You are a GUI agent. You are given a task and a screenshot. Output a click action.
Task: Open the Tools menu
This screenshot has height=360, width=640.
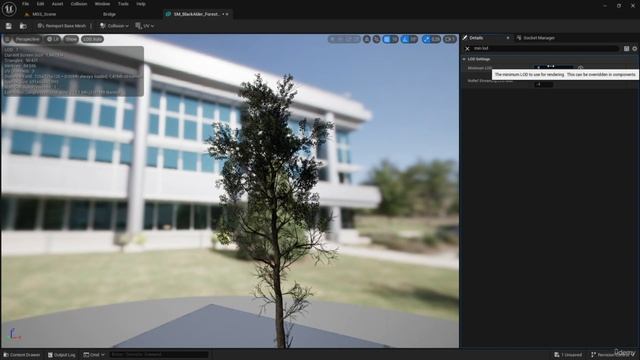(123, 4)
